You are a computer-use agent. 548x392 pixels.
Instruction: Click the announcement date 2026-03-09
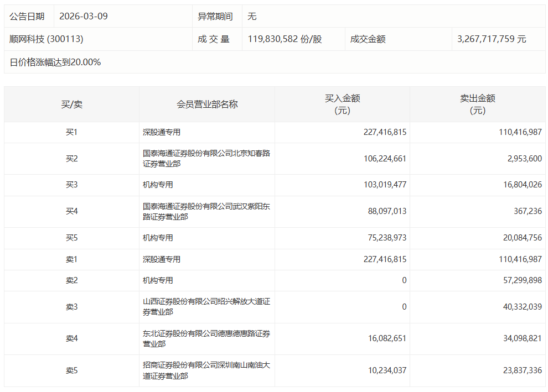[x=83, y=16]
